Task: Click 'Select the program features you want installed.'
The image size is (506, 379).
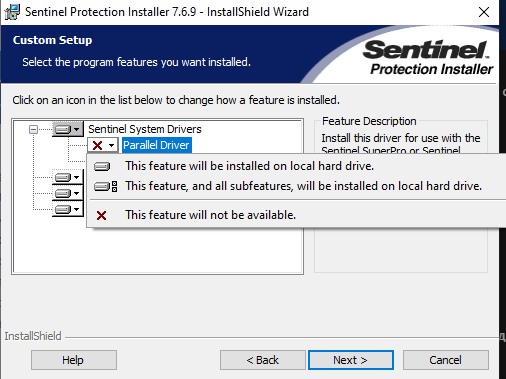Action: (x=136, y=62)
